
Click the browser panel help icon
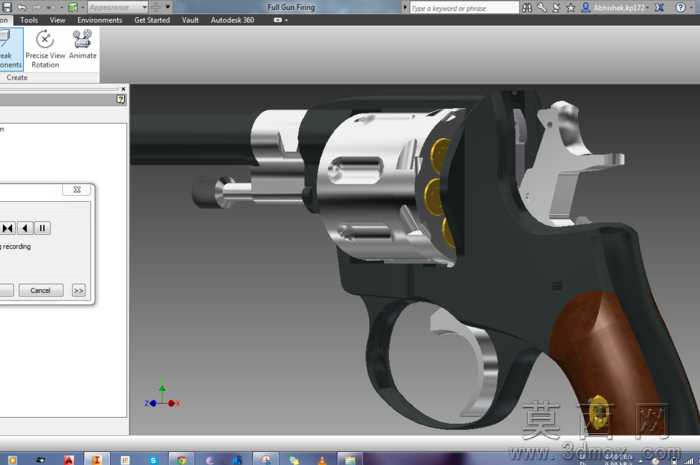point(121,99)
